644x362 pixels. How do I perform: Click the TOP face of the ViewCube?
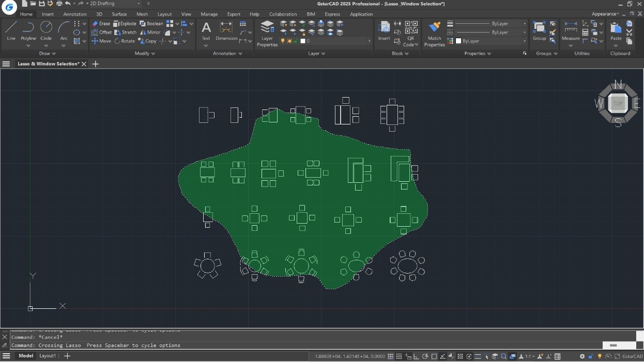(618, 103)
